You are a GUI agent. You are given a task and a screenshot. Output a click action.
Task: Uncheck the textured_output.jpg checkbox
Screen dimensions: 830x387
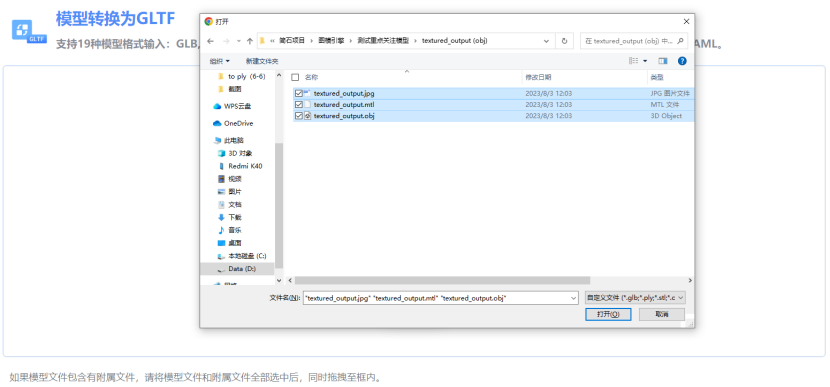299,93
